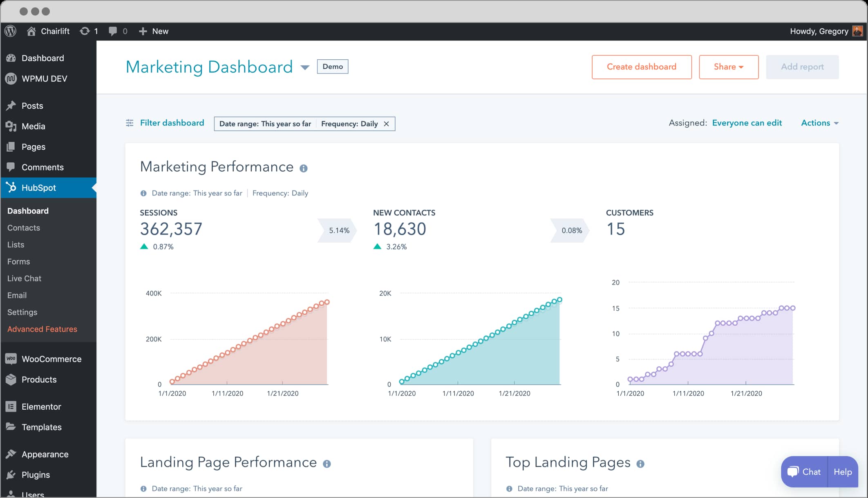
Task: Select the Elementor icon in sidebar
Action: (x=11, y=406)
